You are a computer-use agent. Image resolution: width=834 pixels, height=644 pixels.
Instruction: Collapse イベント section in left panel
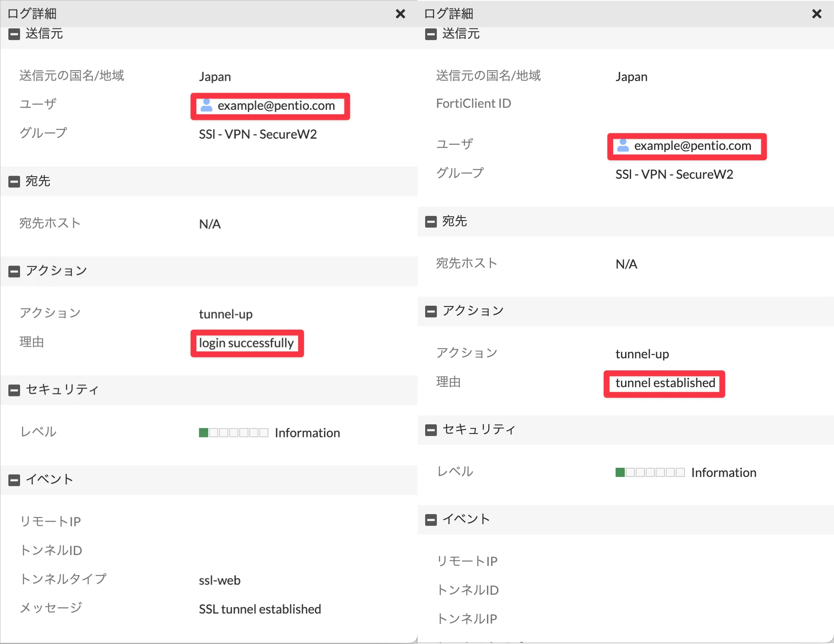pyautogui.click(x=14, y=480)
